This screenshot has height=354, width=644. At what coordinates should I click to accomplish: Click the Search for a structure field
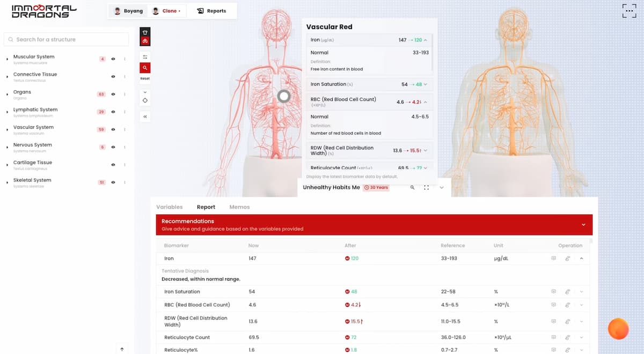pyautogui.click(x=67, y=39)
